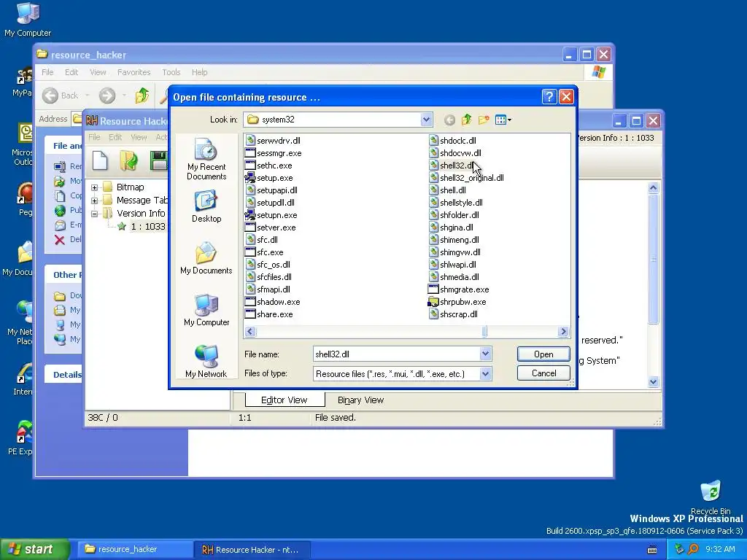The image size is (747, 560).
Task: Click Resource Hacker editor vertical scrollbar thumb
Action: tap(653, 259)
